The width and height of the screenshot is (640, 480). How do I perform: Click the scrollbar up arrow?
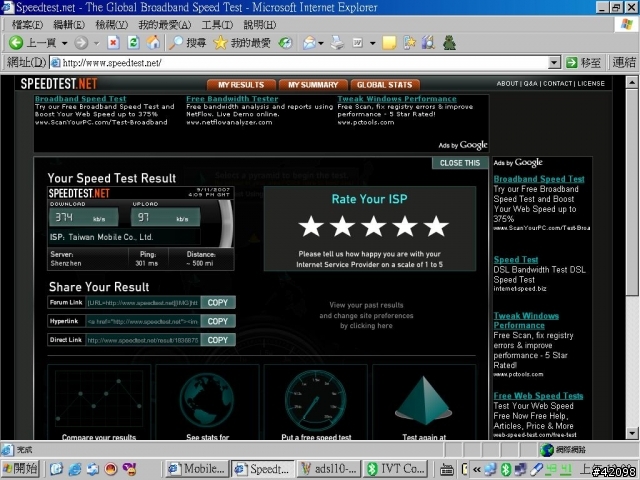click(x=632, y=82)
